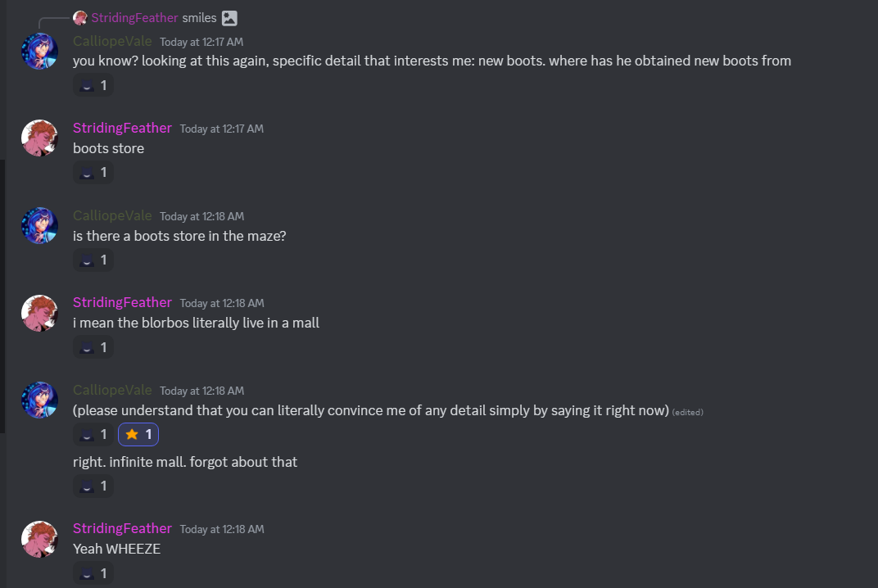The image size is (878, 588).
Task: Toggle the reaction under the maze boots store question
Action: [93, 260]
